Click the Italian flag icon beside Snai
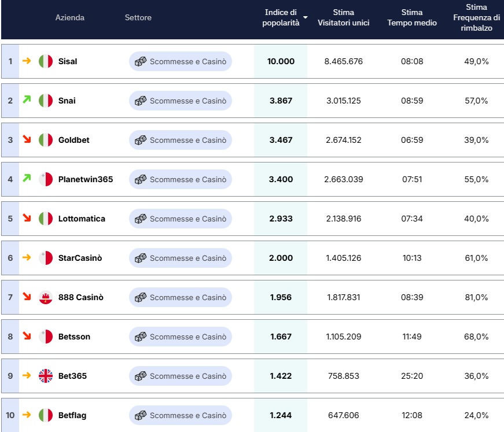This screenshot has height=432, width=504. click(x=46, y=101)
